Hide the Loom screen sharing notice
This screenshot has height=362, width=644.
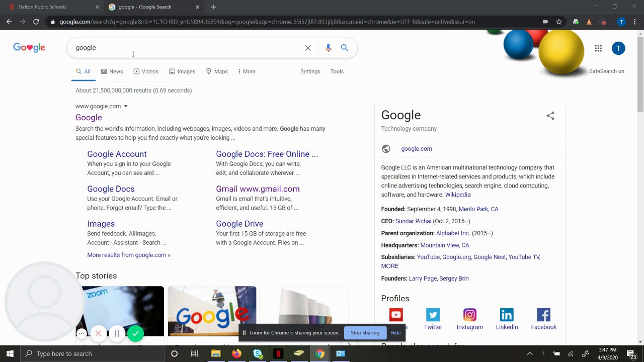coord(395,333)
